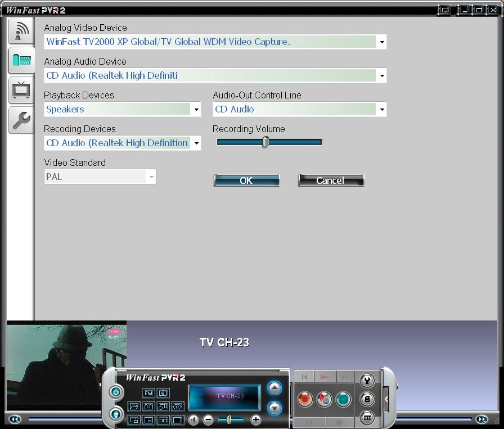Go to previous channel with down arrow
This screenshot has height=429, width=504.
pyautogui.click(x=274, y=408)
